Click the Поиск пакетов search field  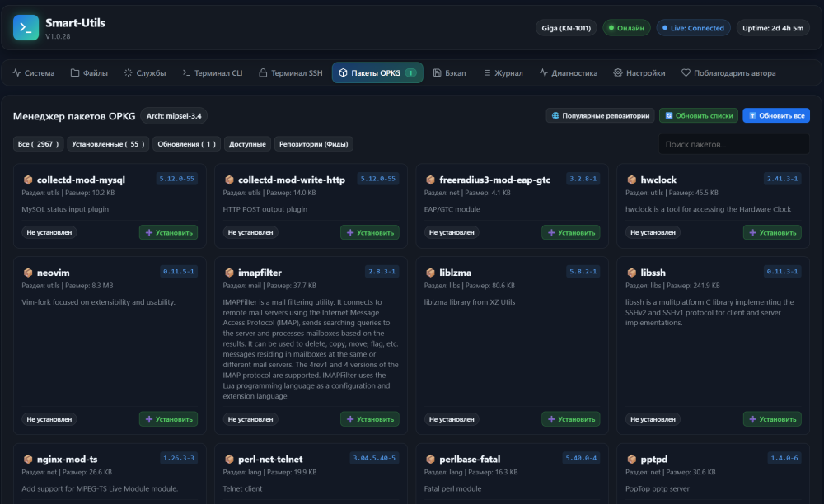(734, 144)
